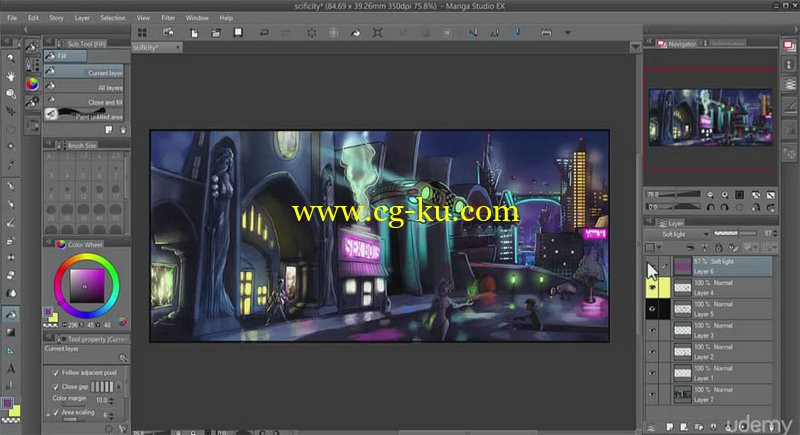
Task: Click the Save icon in top toolbar
Action: pyautogui.click(x=238, y=33)
